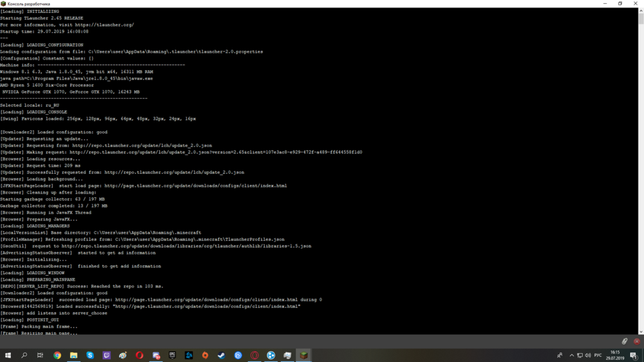This screenshot has height=362, width=644.
Task: Click the line "[Browser] Loading background..."
Action: point(41,179)
